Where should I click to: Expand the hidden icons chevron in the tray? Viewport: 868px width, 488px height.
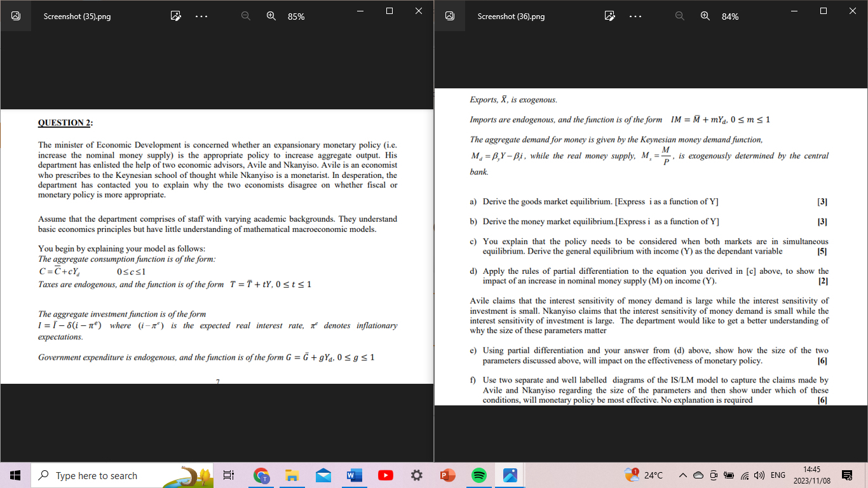(682, 475)
